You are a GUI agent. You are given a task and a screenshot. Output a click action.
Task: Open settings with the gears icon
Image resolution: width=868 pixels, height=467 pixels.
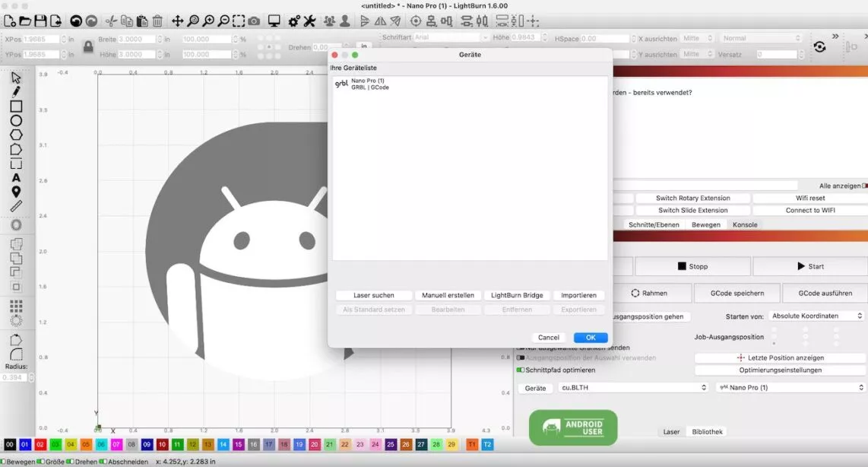pos(294,21)
